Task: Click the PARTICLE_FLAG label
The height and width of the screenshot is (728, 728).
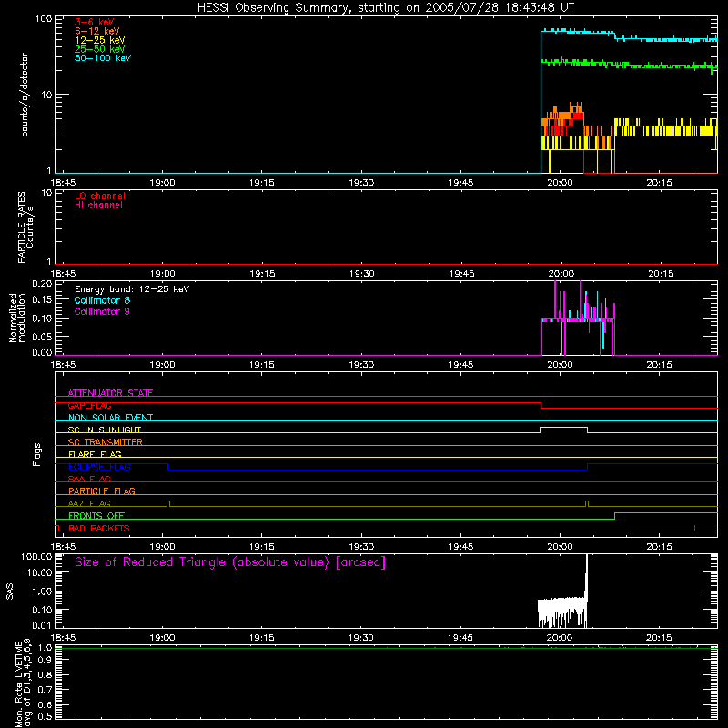Action: pos(102,490)
